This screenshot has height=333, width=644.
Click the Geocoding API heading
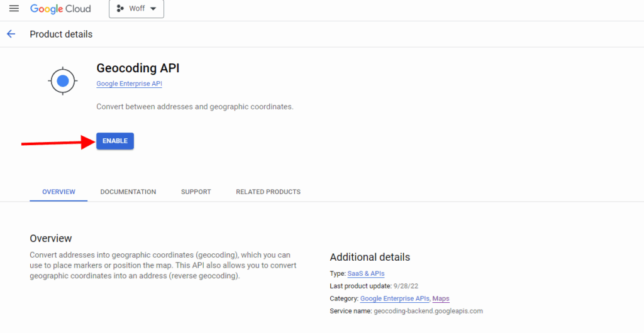(x=138, y=68)
